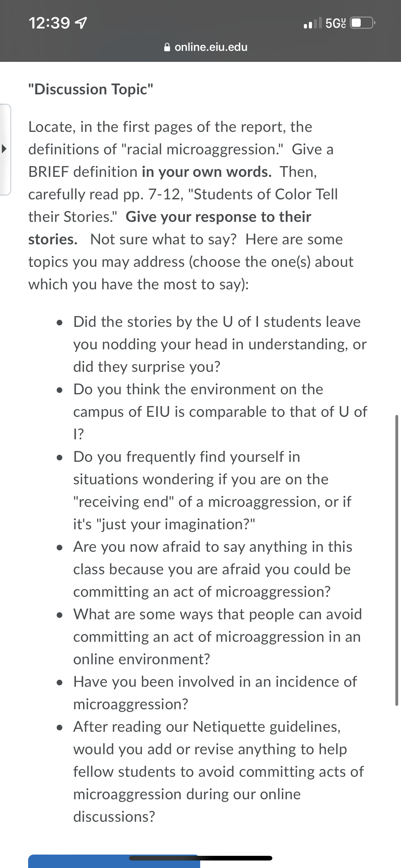Tap the online.eiu.edu address bar
Viewport: 401px width, 868px height.
point(206,47)
